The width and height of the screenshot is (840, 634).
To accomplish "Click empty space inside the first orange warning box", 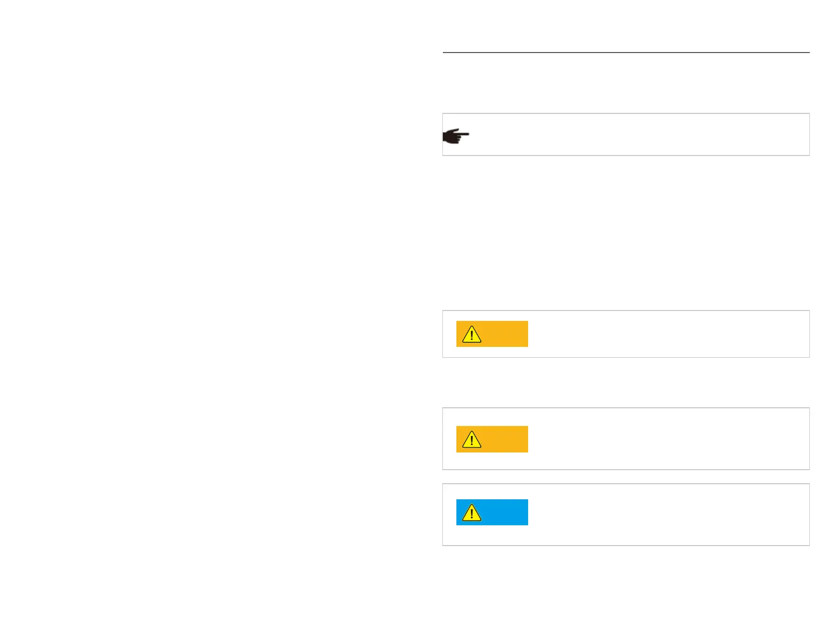I will 665,334.
